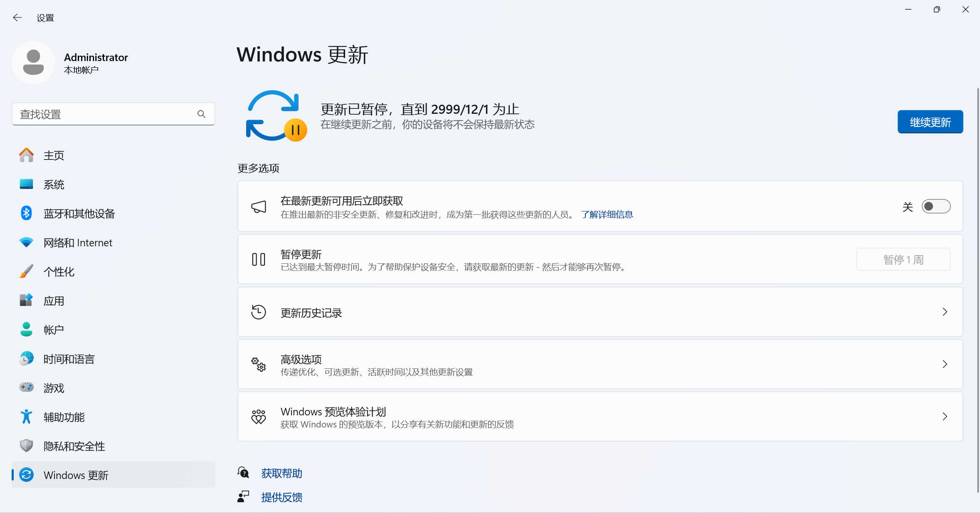Image resolution: width=980 pixels, height=513 pixels.
Task: Click the Administrator account name
Action: [x=96, y=57]
